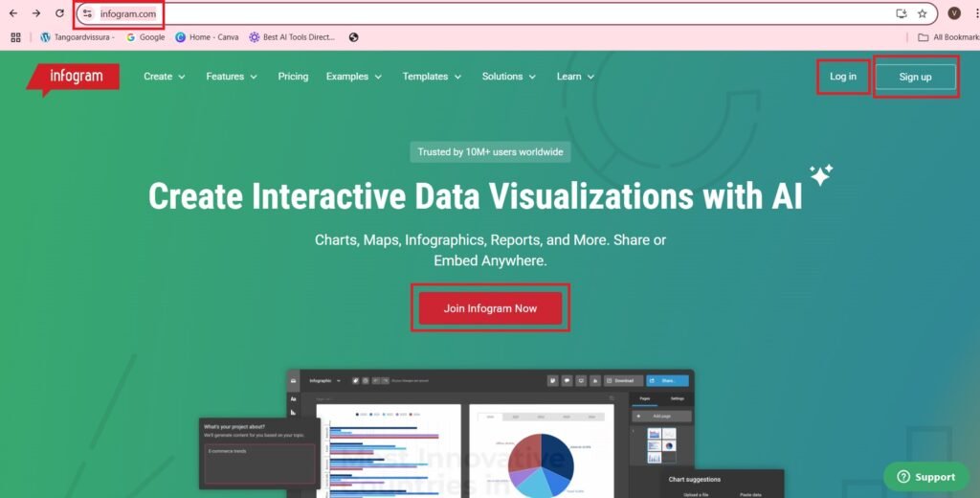Open the Tangoardvissura WordPress bookmark

pyautogui.click(x=78, y=37)
